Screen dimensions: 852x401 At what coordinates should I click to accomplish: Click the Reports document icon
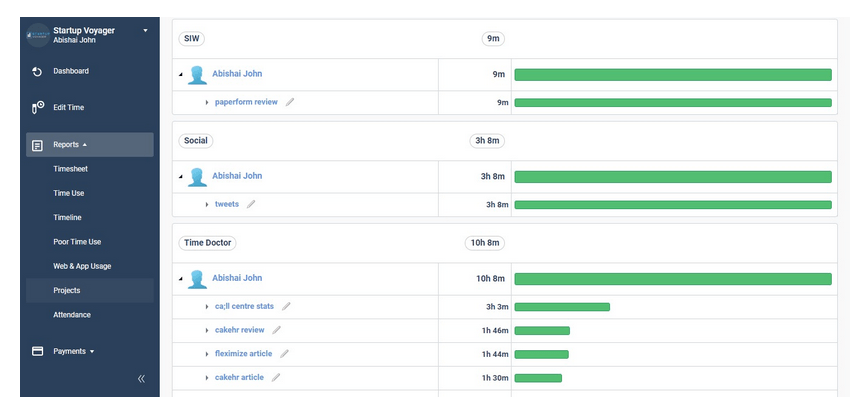coord(37,145)
